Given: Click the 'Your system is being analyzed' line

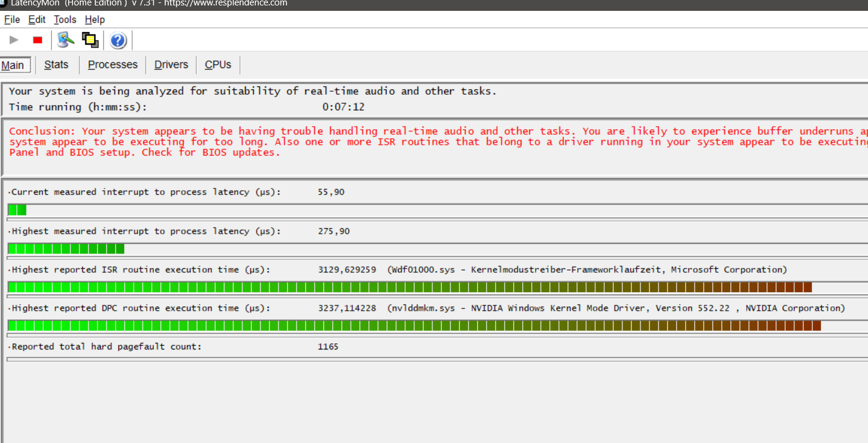Looking at the screenshot, I should tap(253, 92).
